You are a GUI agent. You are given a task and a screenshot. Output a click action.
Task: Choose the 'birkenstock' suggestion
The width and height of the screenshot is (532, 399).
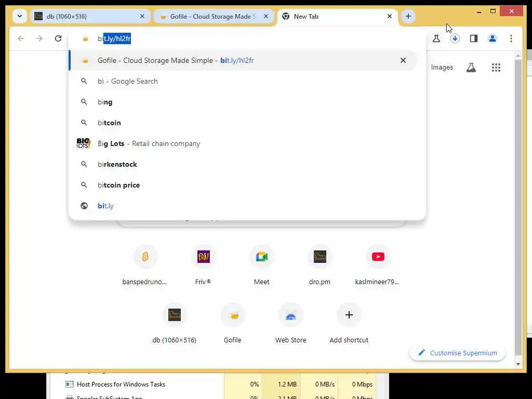(243, 164)
